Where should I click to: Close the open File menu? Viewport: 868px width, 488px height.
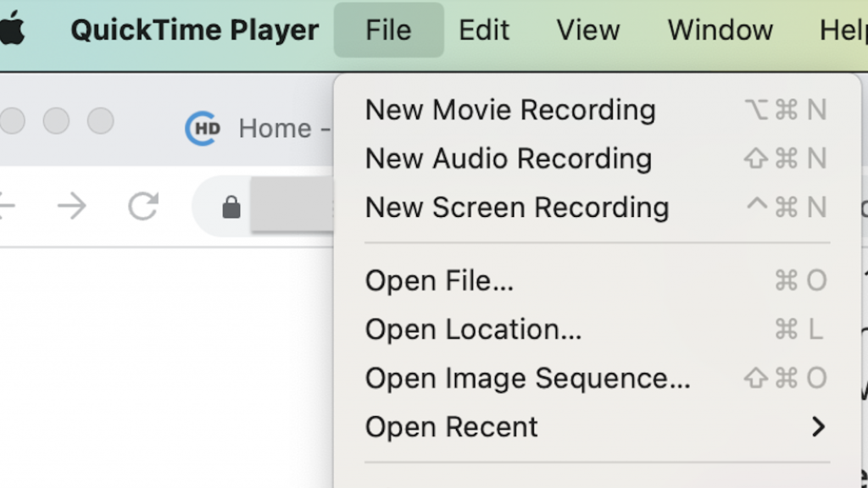coord(388,30)
